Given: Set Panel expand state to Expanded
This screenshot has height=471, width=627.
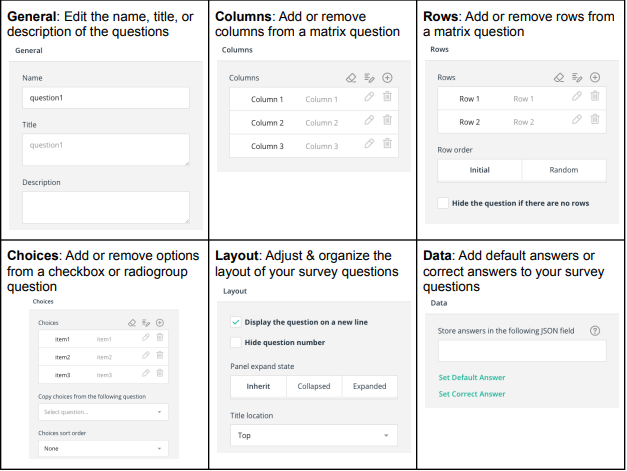Looking at the screenshot, I should [369, 386].
